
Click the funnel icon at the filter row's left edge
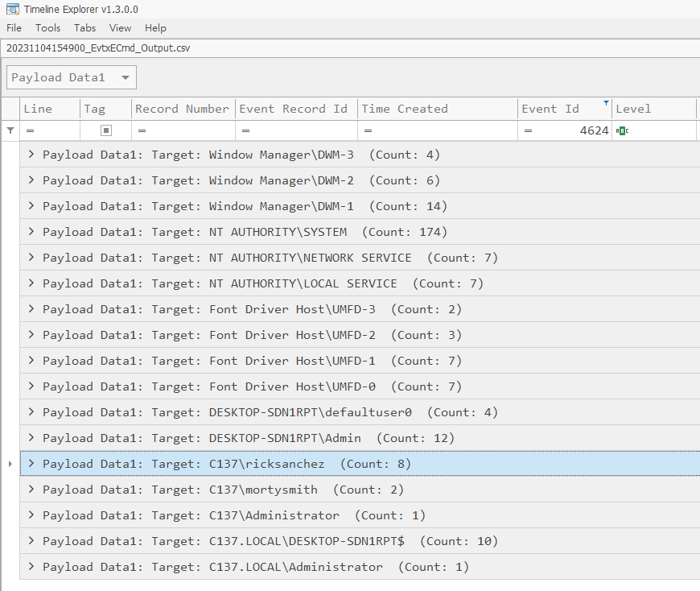pos(10,130)
